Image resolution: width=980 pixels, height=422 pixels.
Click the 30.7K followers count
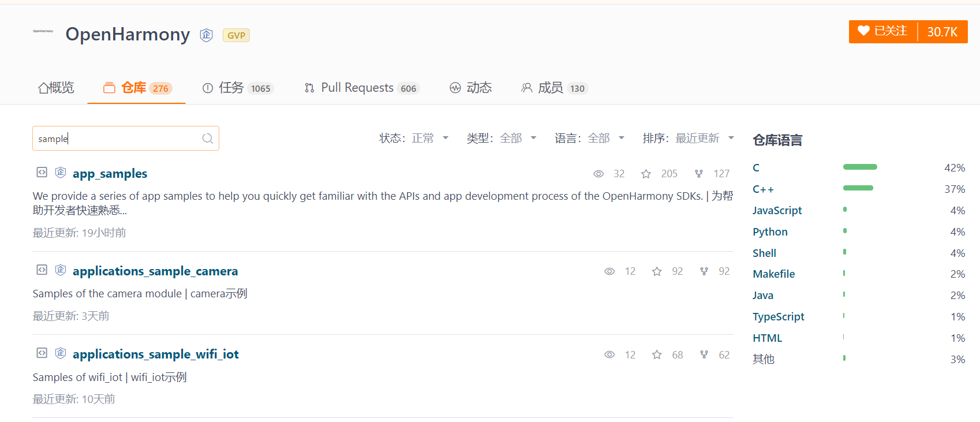pyautogui.click(x=942, y=32)
